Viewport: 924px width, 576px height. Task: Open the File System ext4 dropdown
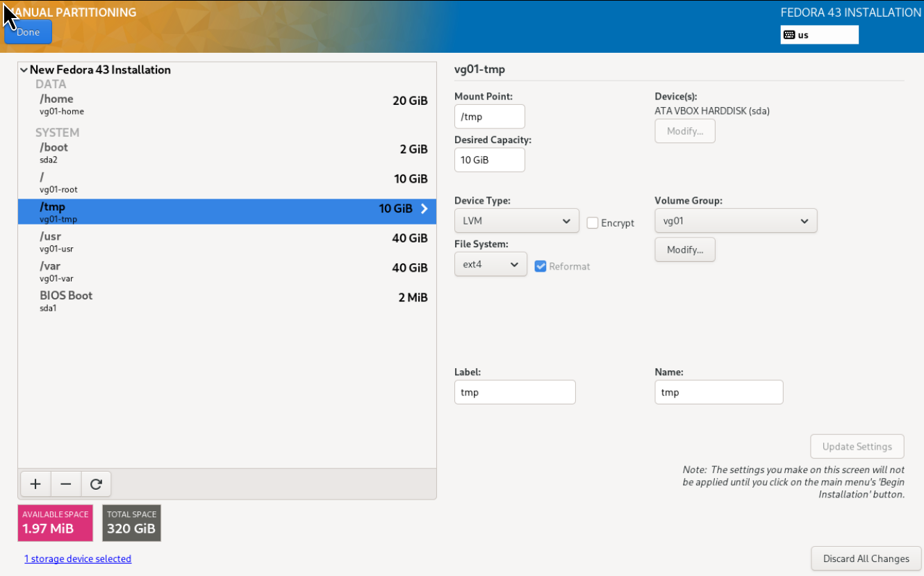[x=490, y=264]
